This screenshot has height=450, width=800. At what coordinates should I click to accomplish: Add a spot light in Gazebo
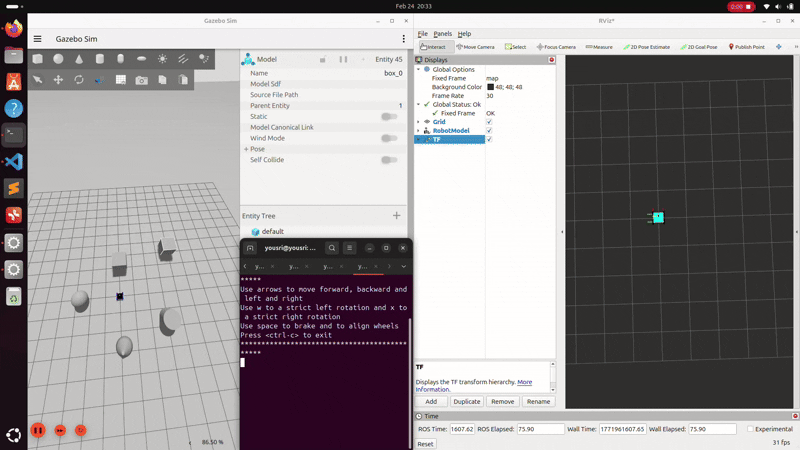click(204, 59)
